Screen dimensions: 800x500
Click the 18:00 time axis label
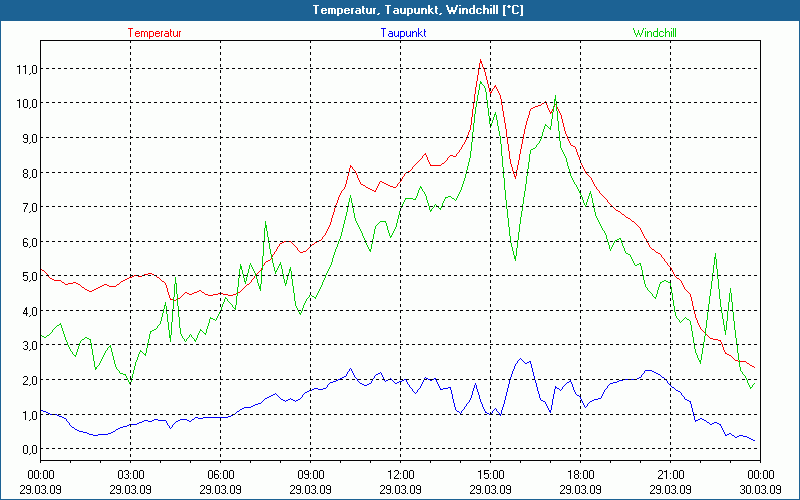pyautogui.click(x=580, y=475)
